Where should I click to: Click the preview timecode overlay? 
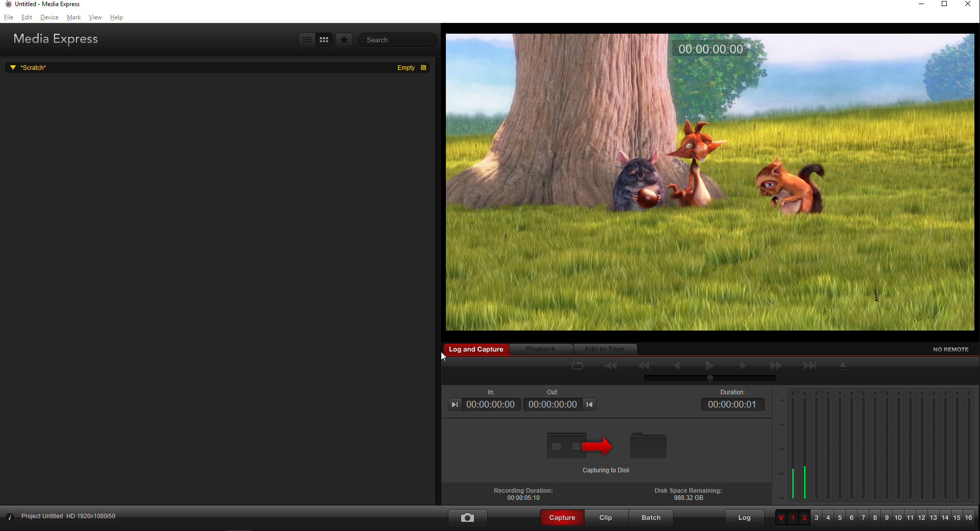(x=711, y=49)
